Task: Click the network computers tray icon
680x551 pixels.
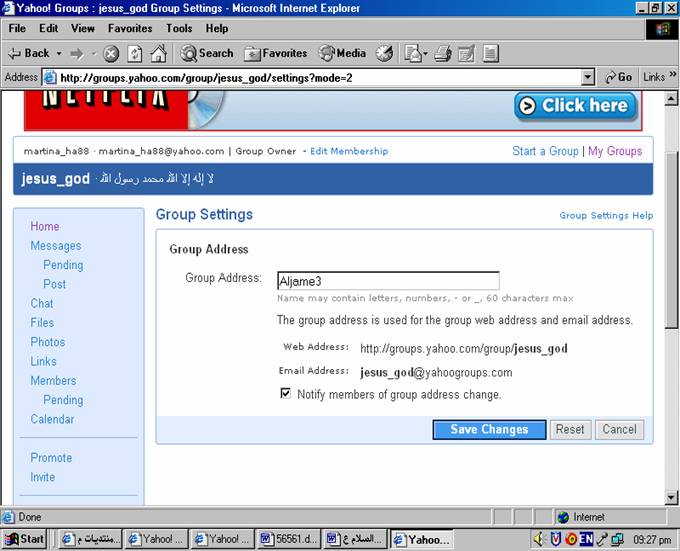Action: pyautogui.click(x=617, y=539)
